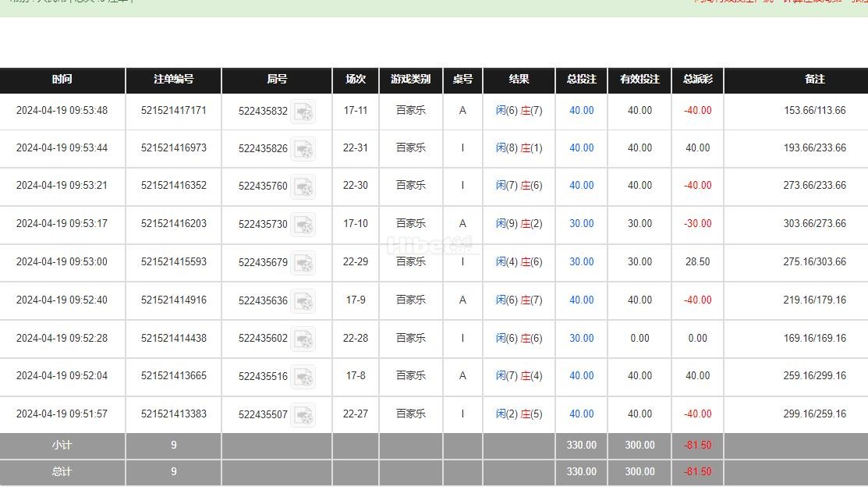Click timestamp 2024-04-19 09:53:44
Viewport: 868px width, 490px height.
pyautogui.click(x=62, y=147)
